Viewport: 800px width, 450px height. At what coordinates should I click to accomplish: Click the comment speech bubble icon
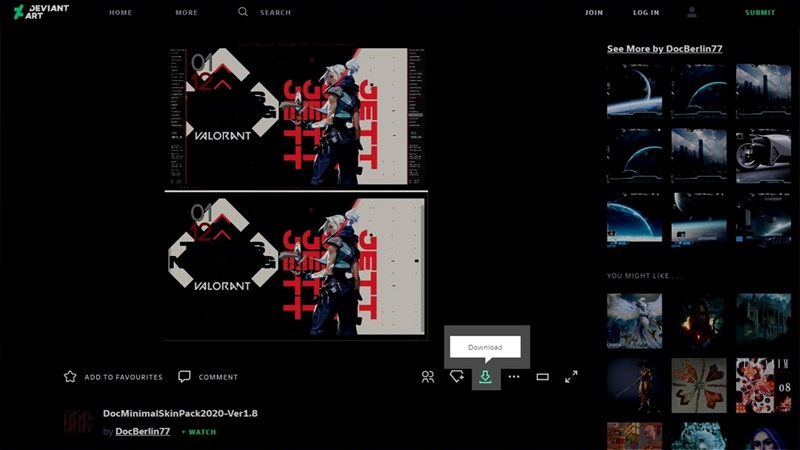[184, 377]
